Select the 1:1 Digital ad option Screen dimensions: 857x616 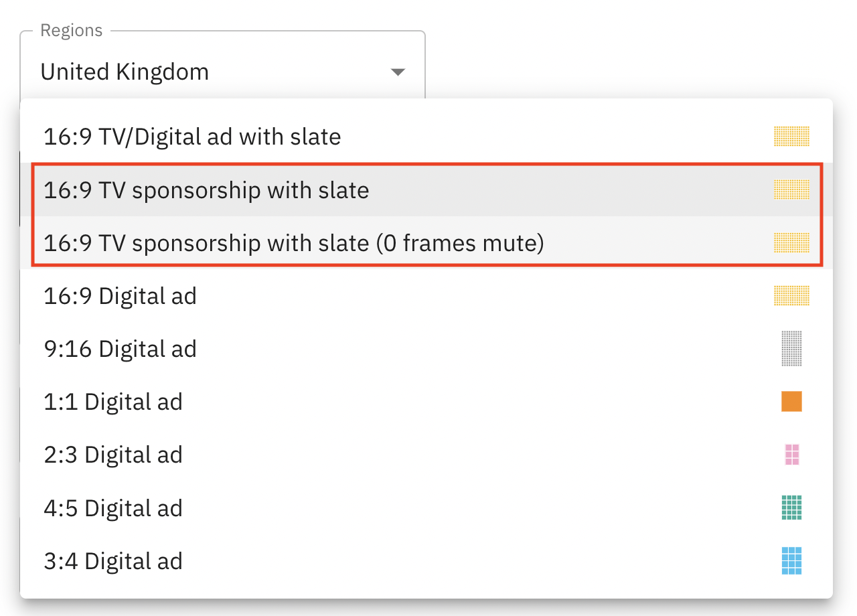click(x=113, y=402)
